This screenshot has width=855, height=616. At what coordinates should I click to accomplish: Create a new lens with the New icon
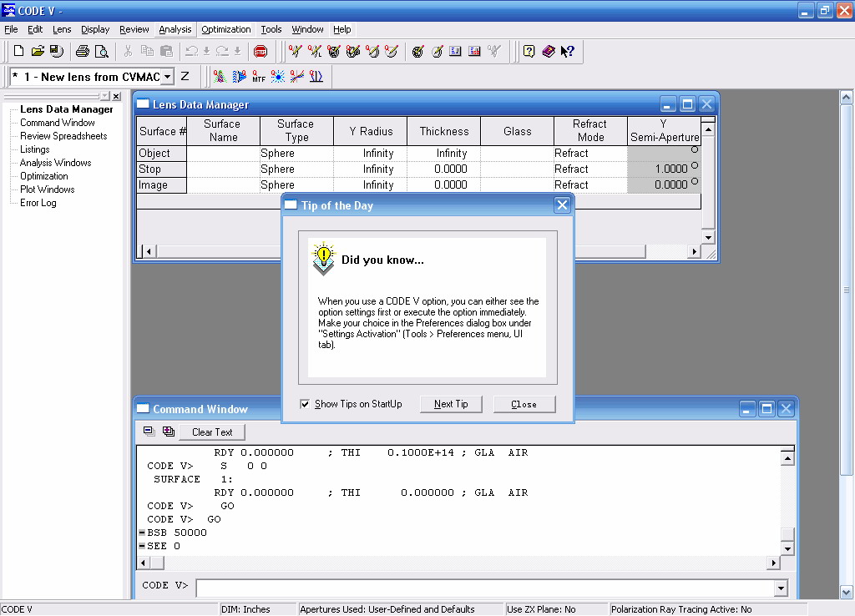tap(18, 51)
